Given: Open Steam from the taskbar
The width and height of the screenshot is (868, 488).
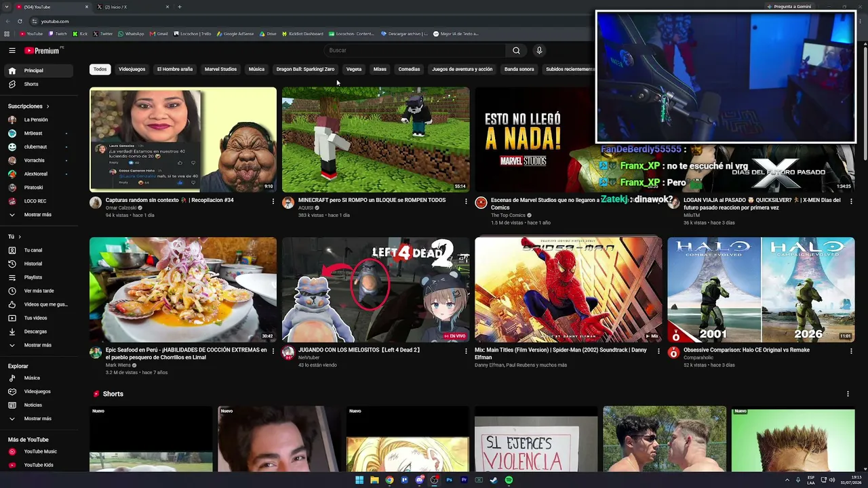Looking at the screenshot, I should 494,480.
